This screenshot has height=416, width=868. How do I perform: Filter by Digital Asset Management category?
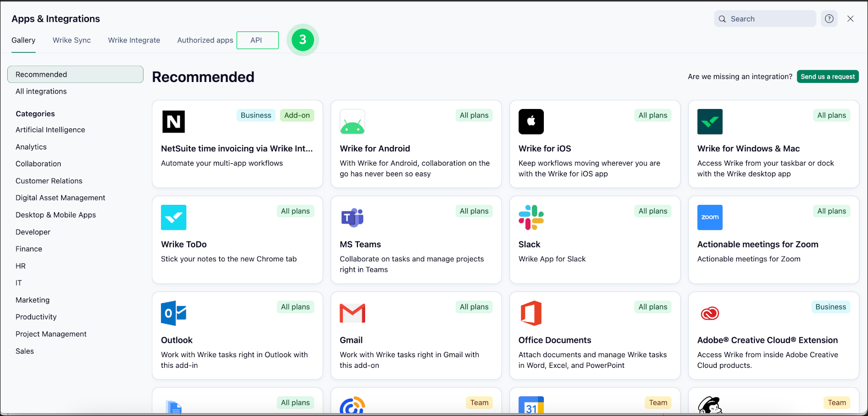pos(60,198)
